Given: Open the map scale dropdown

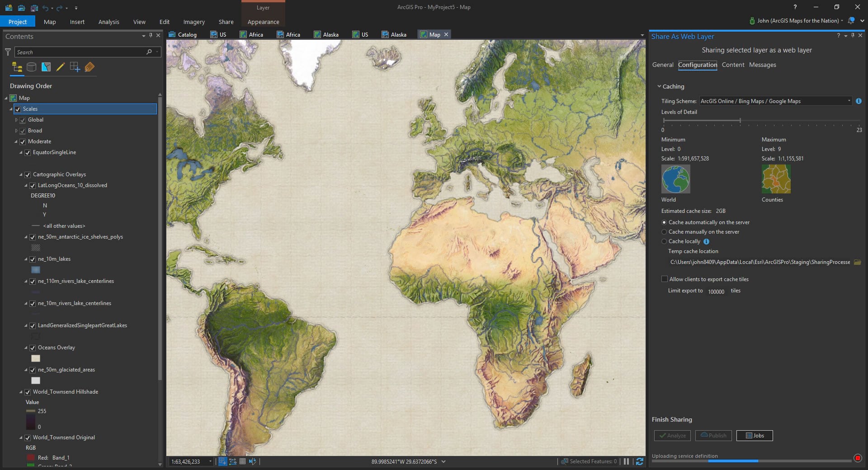Looking at the screenshot, I should coord(210,461).
